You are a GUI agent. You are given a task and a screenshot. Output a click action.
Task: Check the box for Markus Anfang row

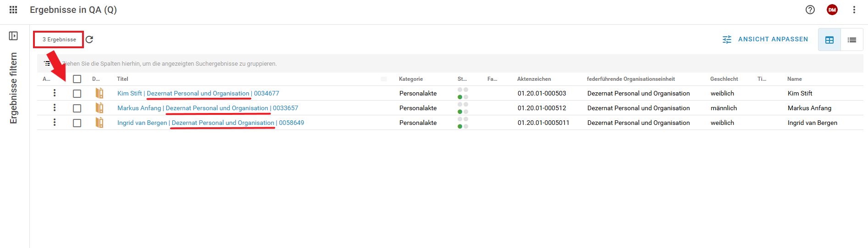[77, 108]
